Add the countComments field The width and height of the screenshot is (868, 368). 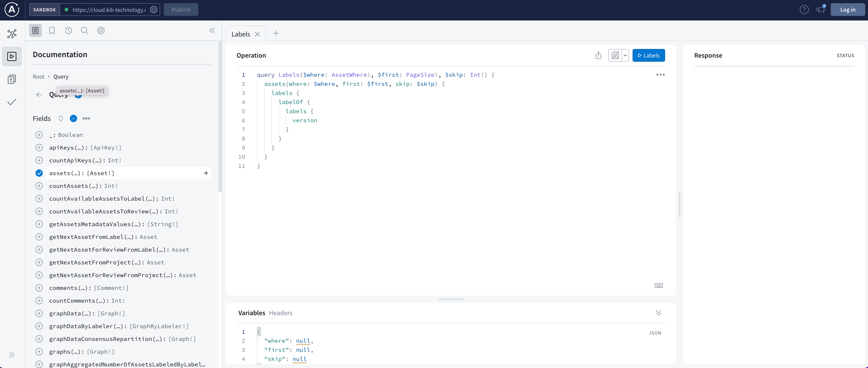tap(39, 301)
